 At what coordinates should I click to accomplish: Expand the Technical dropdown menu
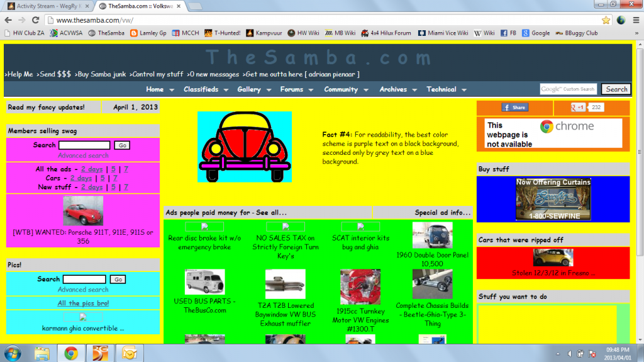445,89
